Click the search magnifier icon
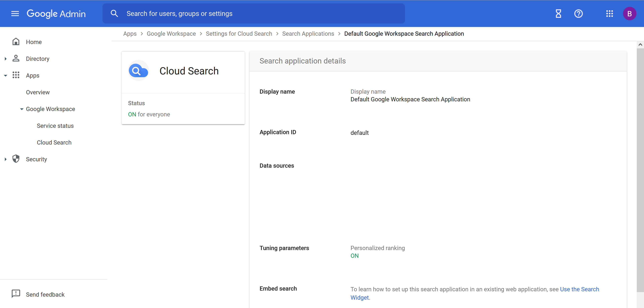644x308 pixels. 115,13
